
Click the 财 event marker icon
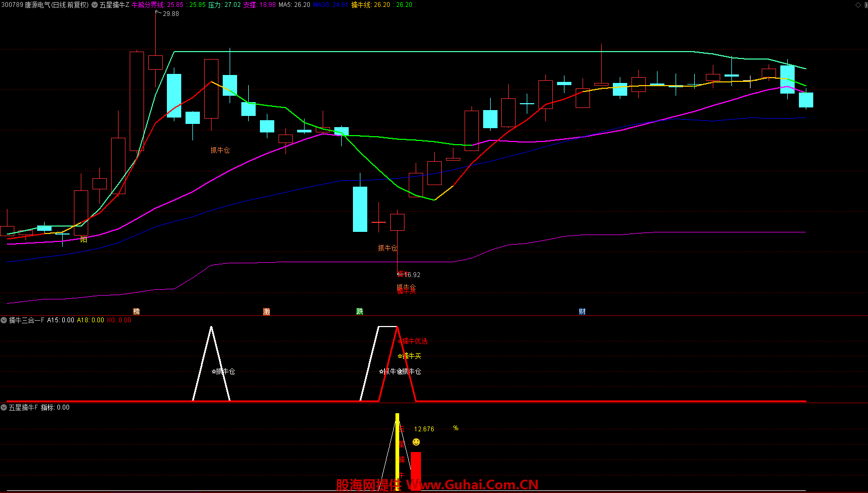583,312
